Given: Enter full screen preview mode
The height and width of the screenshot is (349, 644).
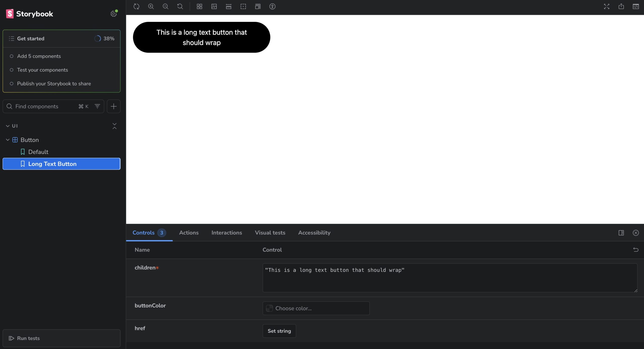Looking at the screenshot, I should coord(607,7).
